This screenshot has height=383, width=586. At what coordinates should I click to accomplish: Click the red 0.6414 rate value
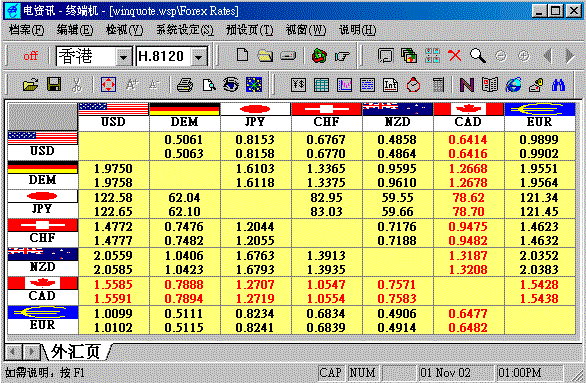[468, 140]
